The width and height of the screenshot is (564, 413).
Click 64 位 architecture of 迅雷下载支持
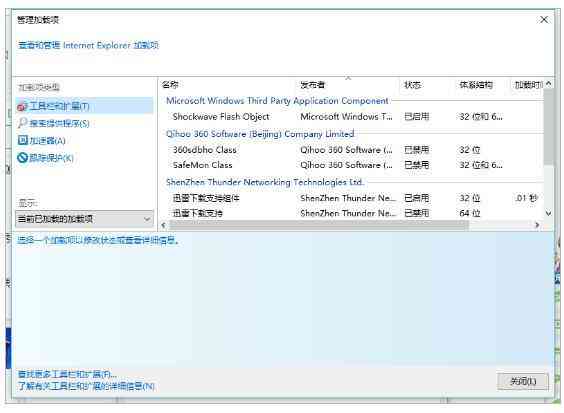[x=470, y=213]
